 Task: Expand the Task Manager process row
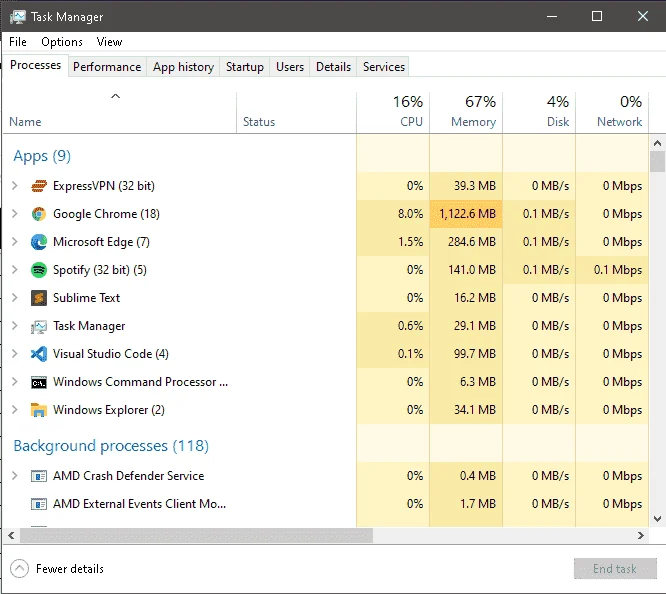pos(15,326)
